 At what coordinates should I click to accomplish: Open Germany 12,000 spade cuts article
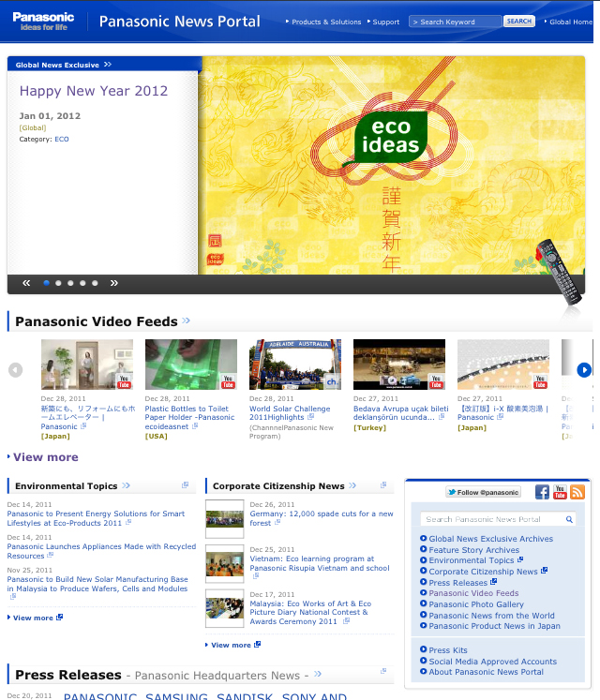pyautogui.click(x=322, y=518)
